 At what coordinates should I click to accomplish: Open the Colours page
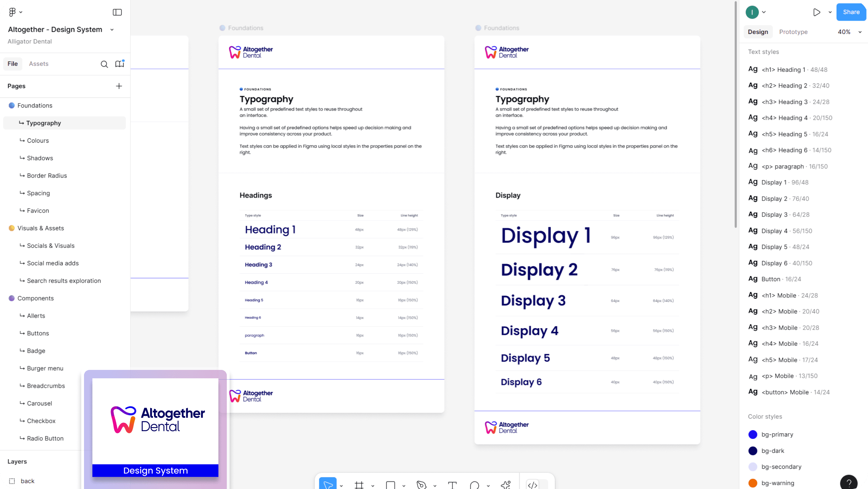click(38, 140)
